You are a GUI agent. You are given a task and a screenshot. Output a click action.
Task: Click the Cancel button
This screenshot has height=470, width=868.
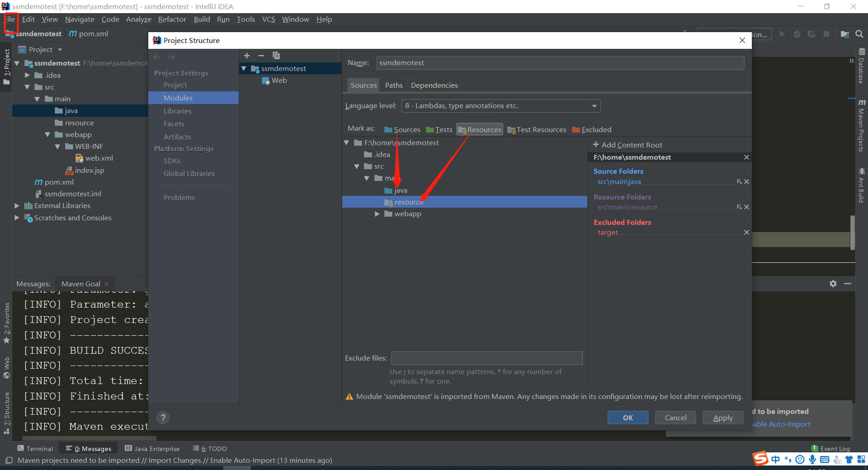pyautogui.click(x=675, y=418)
